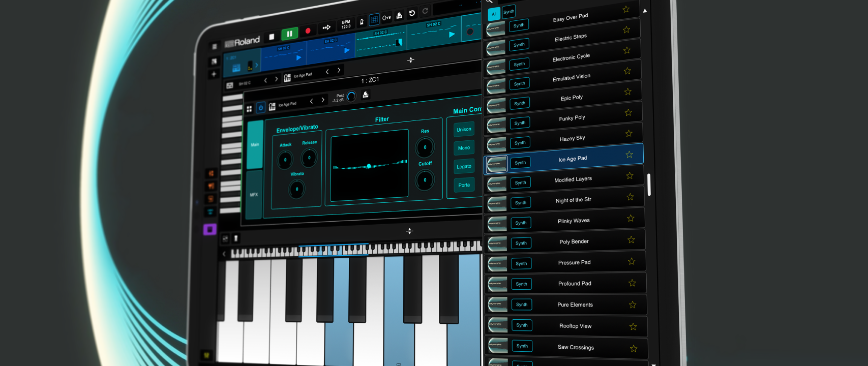
Task: Favorite the Epic Poly preset star
Action: pos(627,91)
